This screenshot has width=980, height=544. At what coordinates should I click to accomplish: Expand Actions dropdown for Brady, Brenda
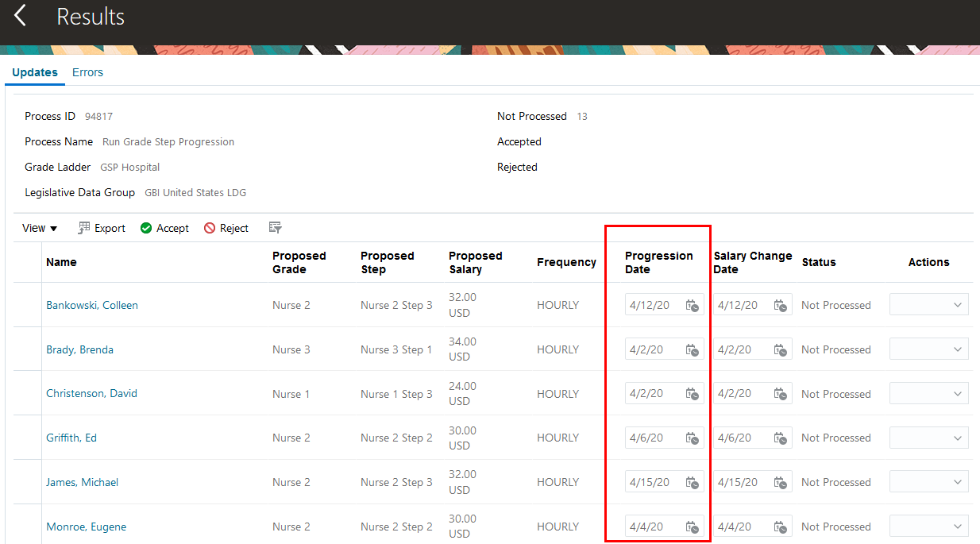[x=929, y=349]
